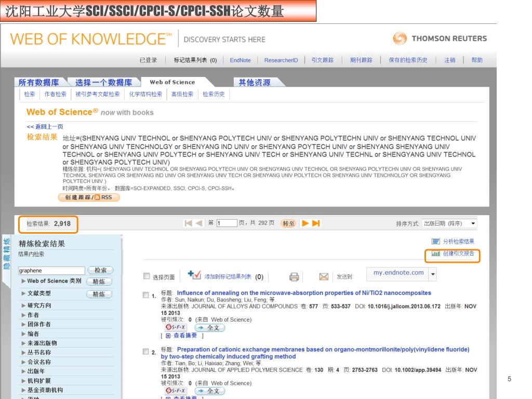Click 添加到标记结果列表 link
Screen dimensions: 532x399
(x=228, y=276)
